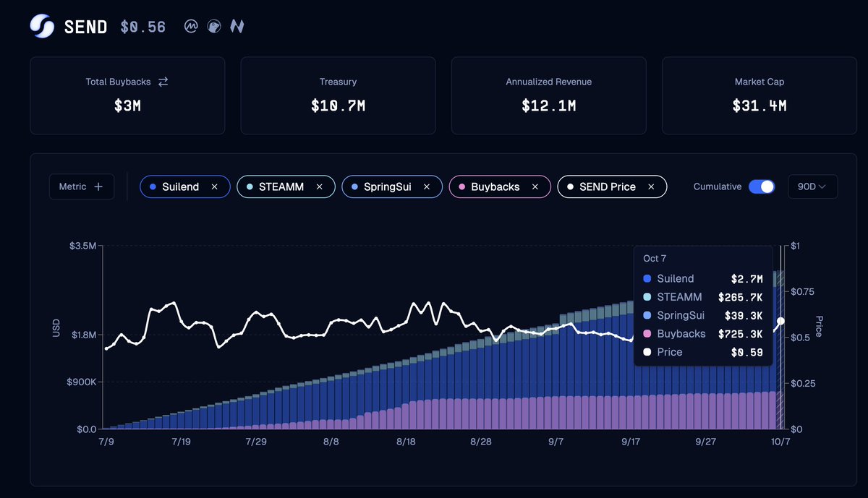This screenshot has height=498, width=868.
Task: Click the SEND token logo icon
Action: click(41, 26)
